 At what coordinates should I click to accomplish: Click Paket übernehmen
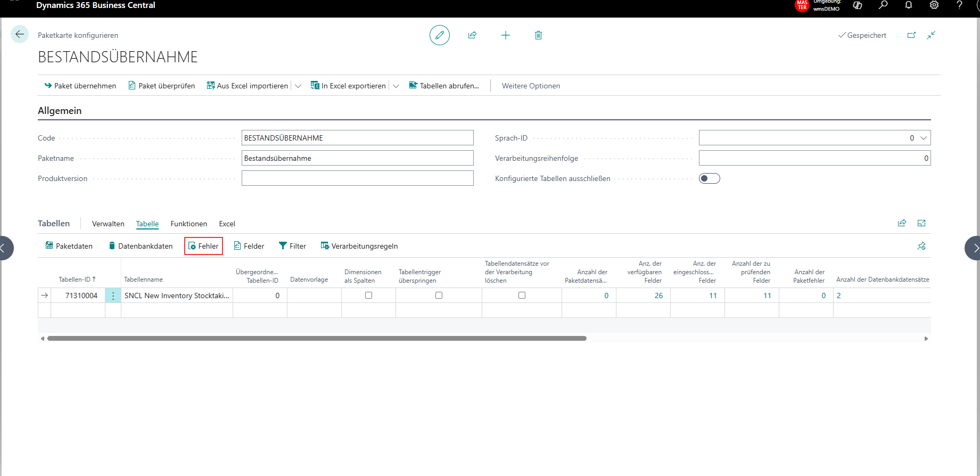[x=80, y=86]
